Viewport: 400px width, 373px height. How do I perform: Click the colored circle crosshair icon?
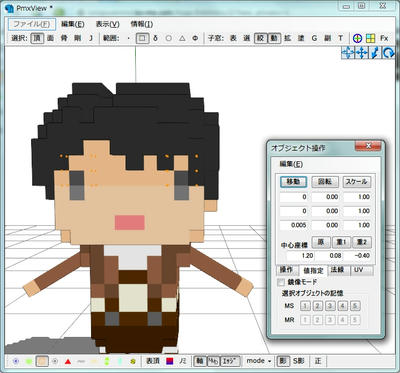point(357,38)
